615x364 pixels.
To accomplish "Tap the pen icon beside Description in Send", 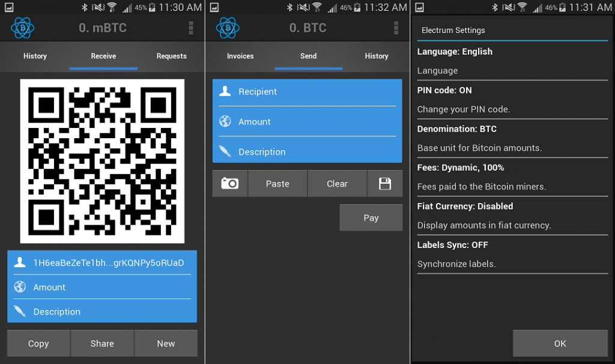I will [225, 151].
